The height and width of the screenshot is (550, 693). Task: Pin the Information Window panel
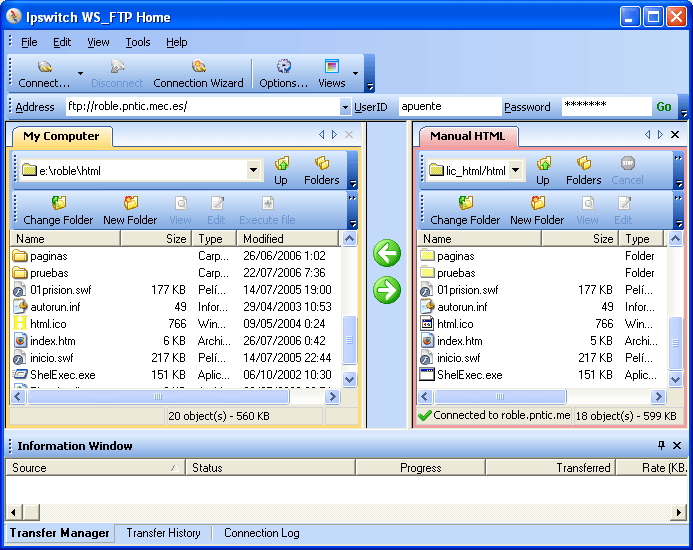(661, 446)
